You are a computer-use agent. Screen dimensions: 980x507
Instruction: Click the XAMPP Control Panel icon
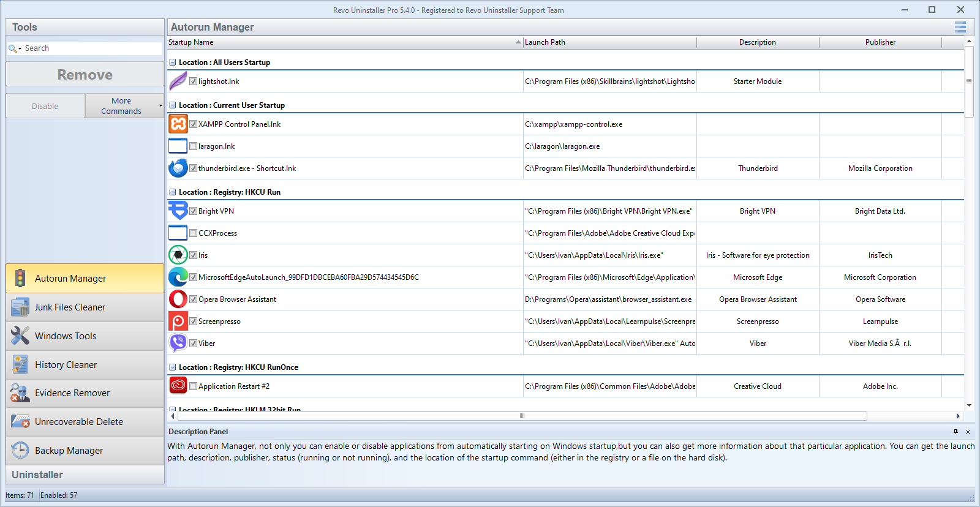tap(178, 124)
